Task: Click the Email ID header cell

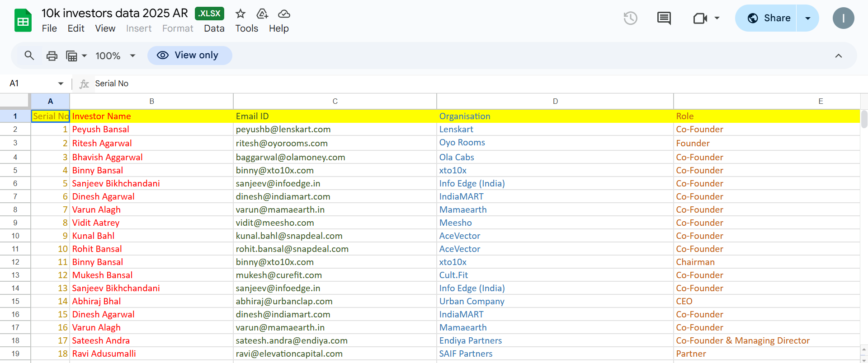Action: (x=335, y=116)
